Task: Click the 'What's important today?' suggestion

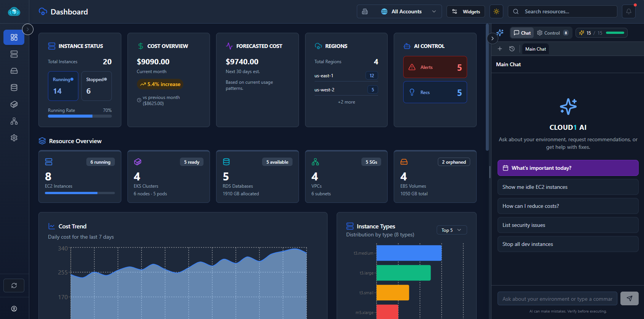Action: [x=568, y=168]
